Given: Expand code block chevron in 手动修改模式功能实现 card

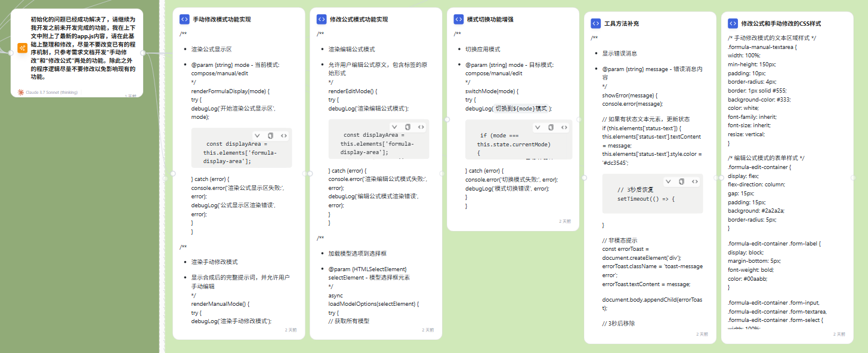Looking at the screenshot, I should click(257, 136).
